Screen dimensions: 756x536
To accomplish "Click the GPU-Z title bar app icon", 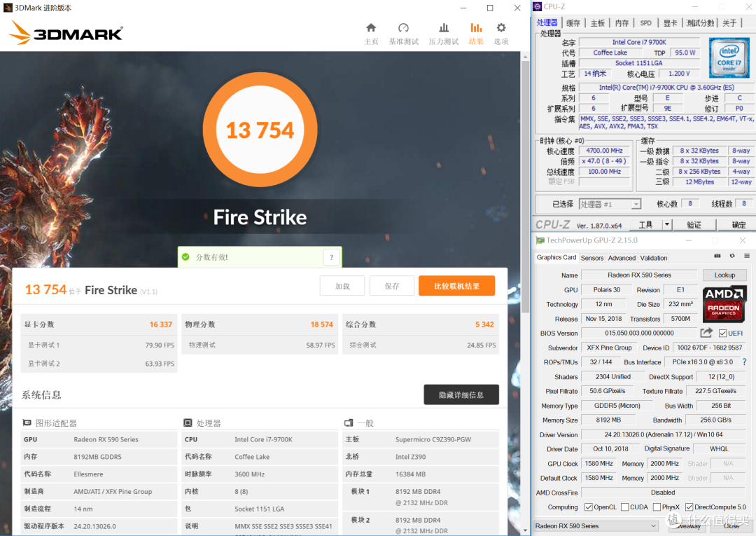I will [540, 240].
